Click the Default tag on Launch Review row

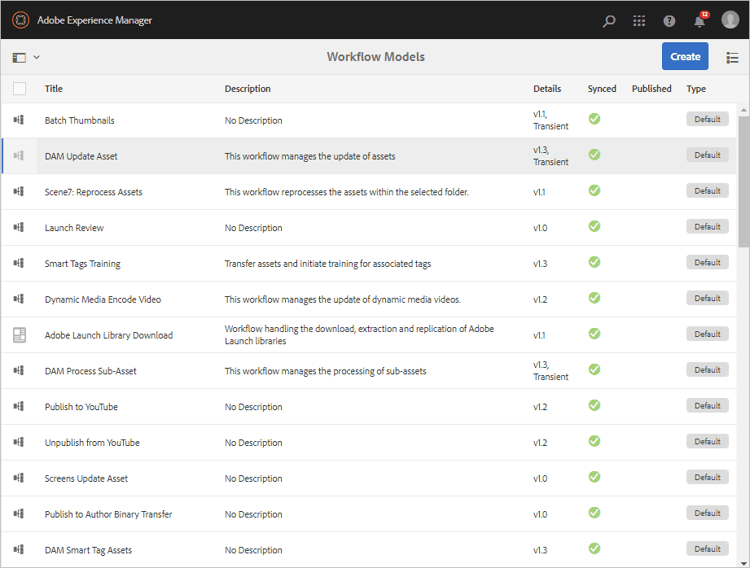pos(707,227)
